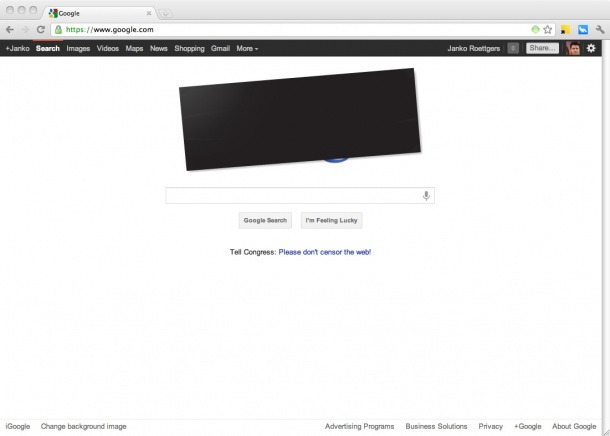Click the blacked-out Google logo doodle
The height and width of the screenshot is (436, 610).
point(300,119)
